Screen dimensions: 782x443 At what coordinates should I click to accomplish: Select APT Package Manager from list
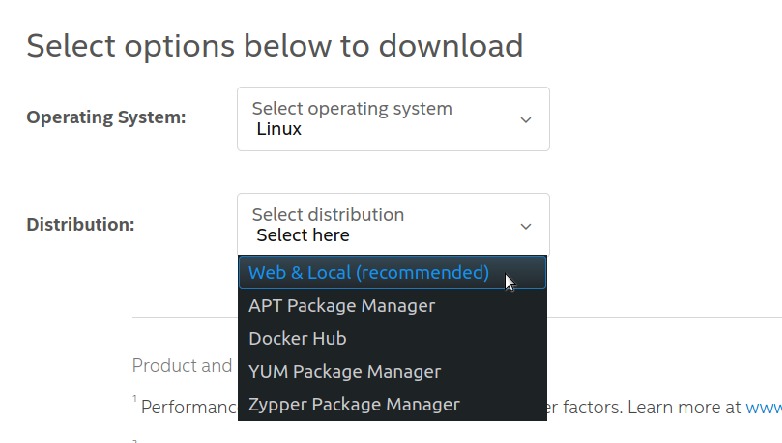pos(341,305)
